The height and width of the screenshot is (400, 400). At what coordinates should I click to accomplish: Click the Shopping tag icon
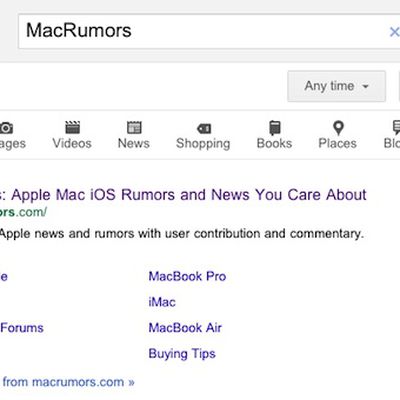click(x=204, y=128)
